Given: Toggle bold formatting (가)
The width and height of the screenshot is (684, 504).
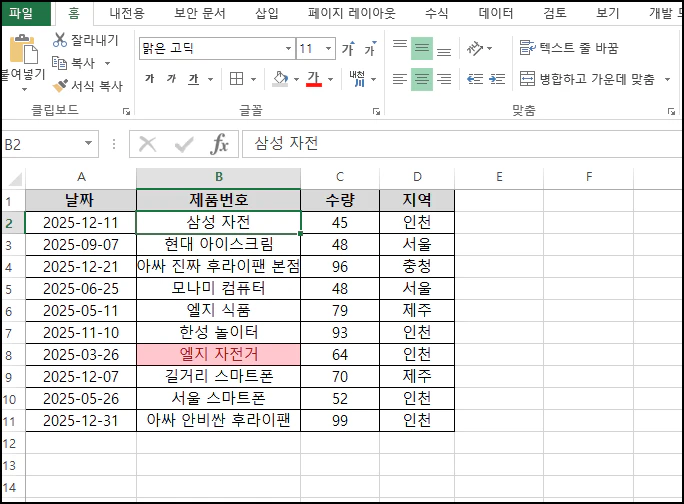Looking at the screenshot, I should tap(150, 79).
